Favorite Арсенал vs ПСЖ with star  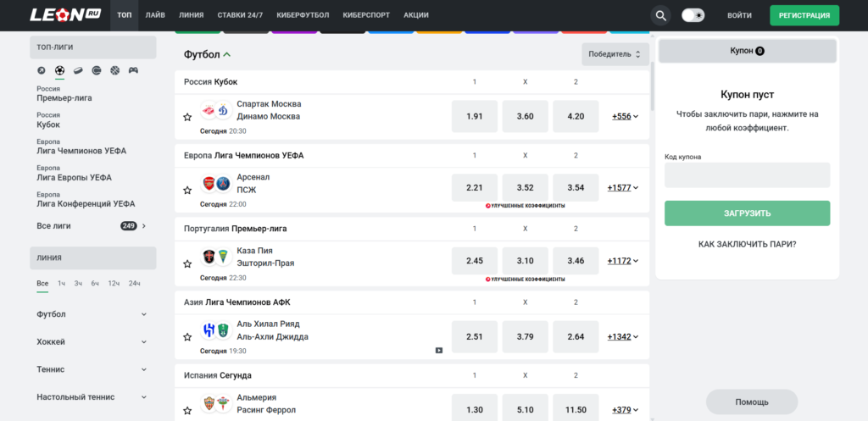point(187,191)
